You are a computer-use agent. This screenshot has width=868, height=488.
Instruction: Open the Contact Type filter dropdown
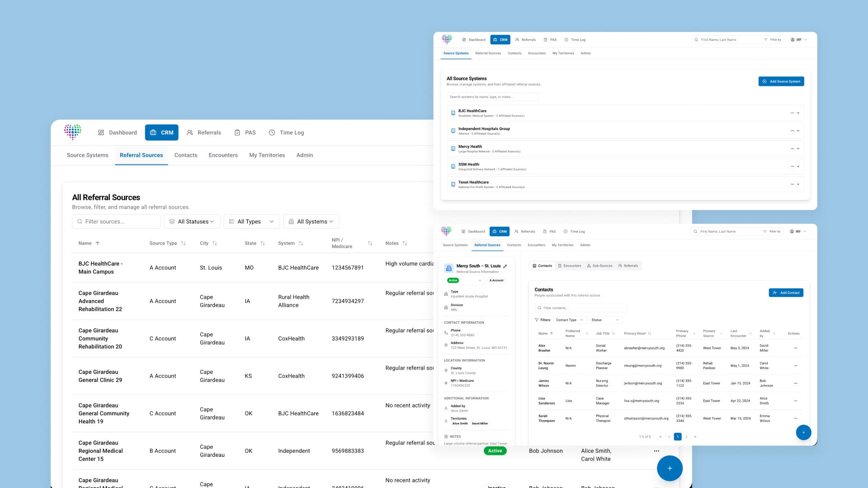[x=570, y=320]
